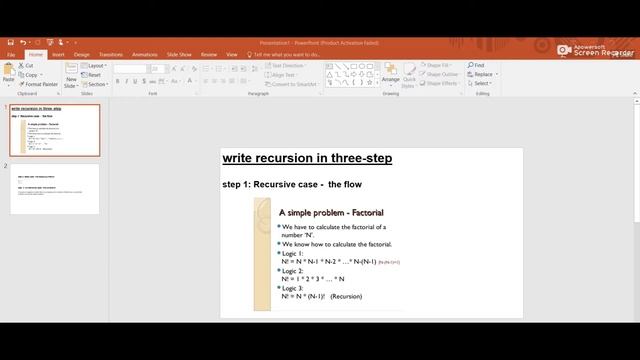The width and height of the screenshot is (640, 360).
Task: Toggle Bold formatting
Action: [118, 82]
